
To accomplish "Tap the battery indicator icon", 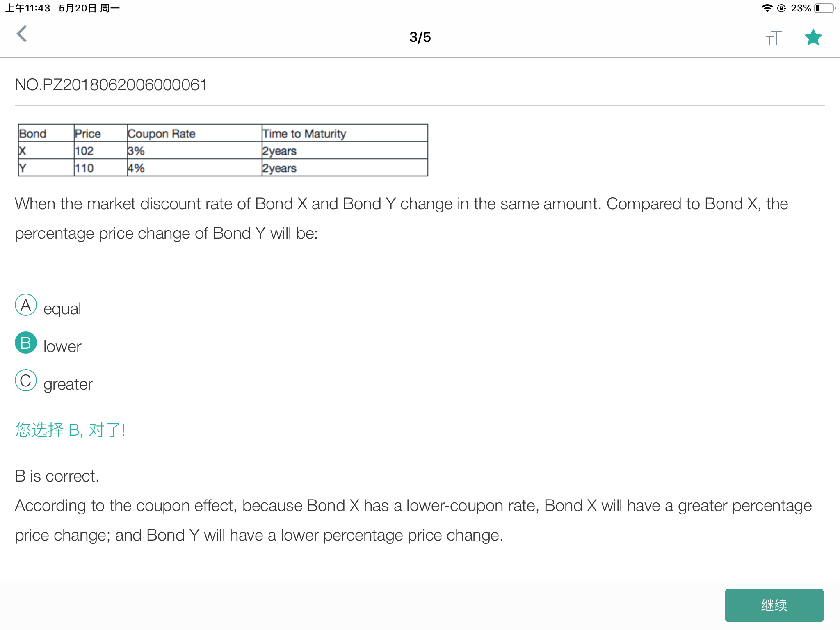I will click(825, 8).
